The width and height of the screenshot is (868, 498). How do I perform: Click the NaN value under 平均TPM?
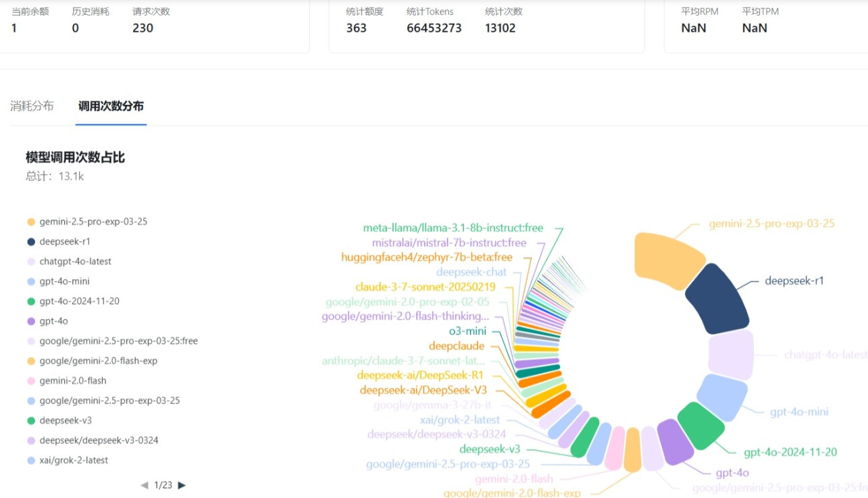pyautogui.click(x=755, y=28)
